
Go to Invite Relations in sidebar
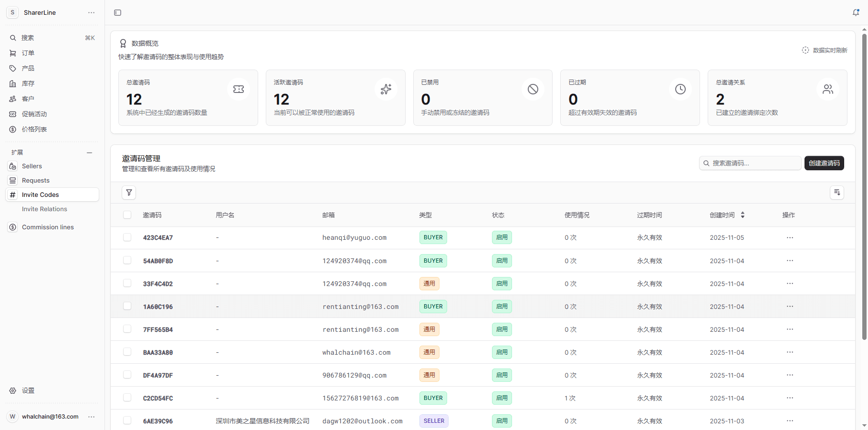[44, 209]
